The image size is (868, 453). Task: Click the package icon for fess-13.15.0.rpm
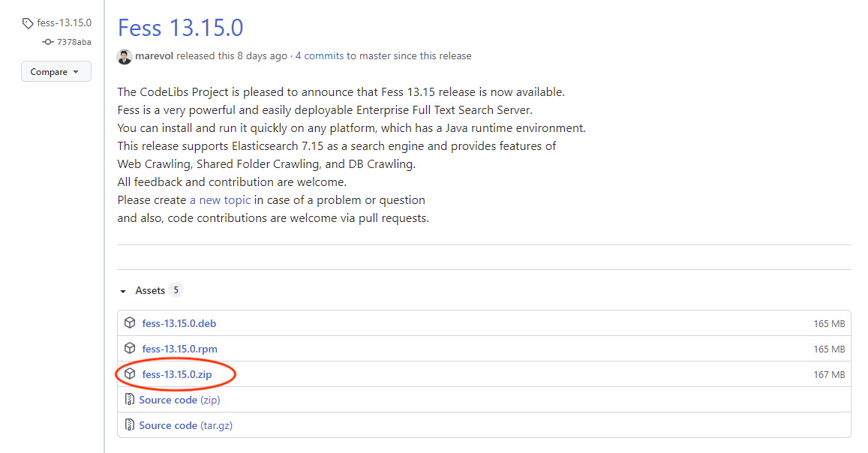(x=130, y=349)
